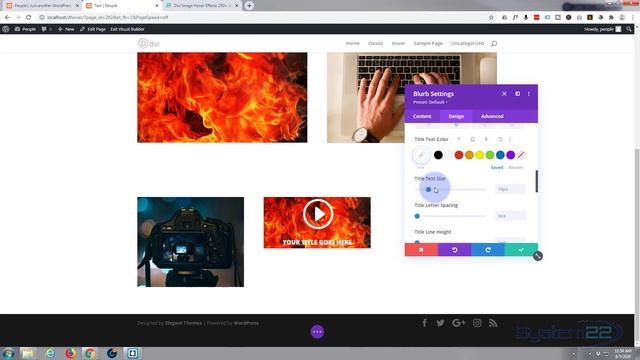This screenshot has height=360, width=640.
Task: Select the blue color swatch
Action: (500, 155)
